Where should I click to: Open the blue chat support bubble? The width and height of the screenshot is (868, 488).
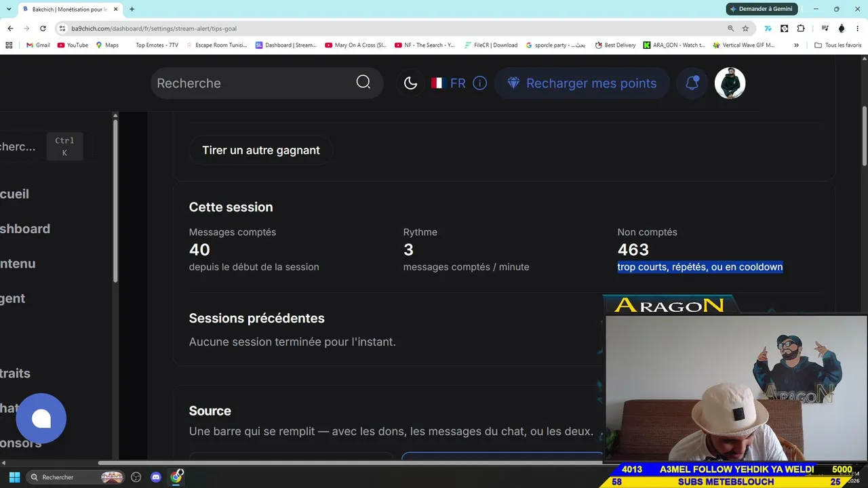tap(41, 419)
